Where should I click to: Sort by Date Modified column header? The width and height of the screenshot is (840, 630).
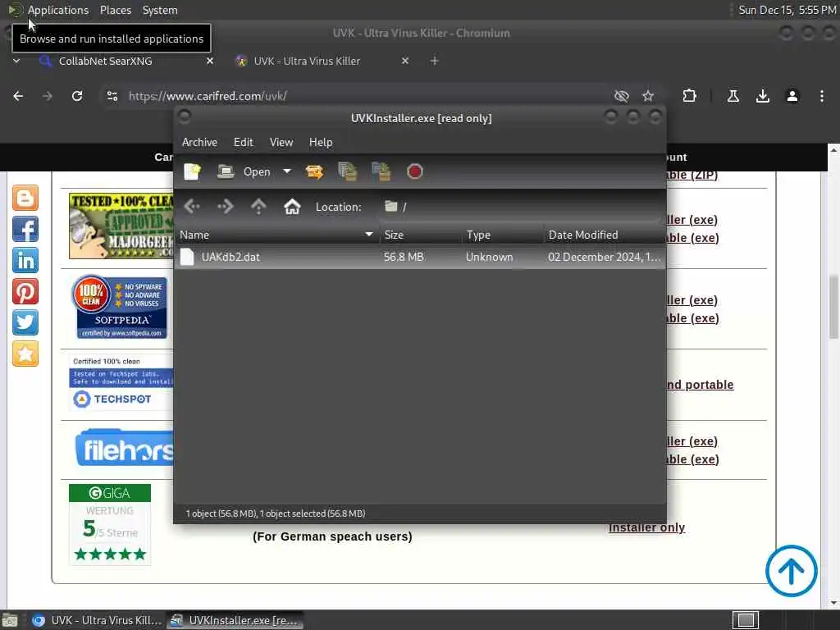(605, 235)
